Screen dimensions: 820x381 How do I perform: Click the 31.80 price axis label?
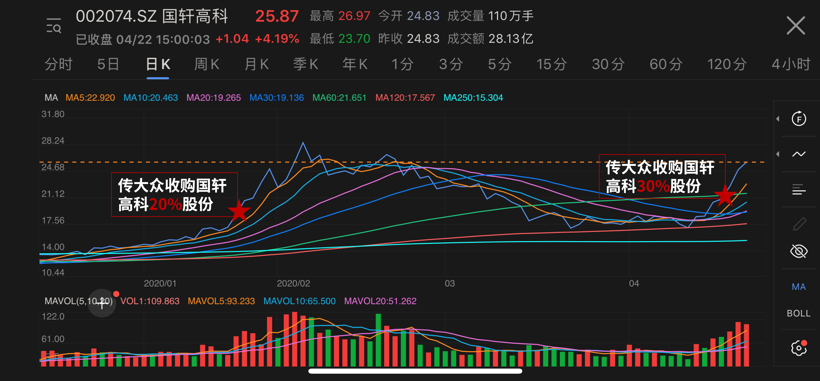tap(52, 114)
